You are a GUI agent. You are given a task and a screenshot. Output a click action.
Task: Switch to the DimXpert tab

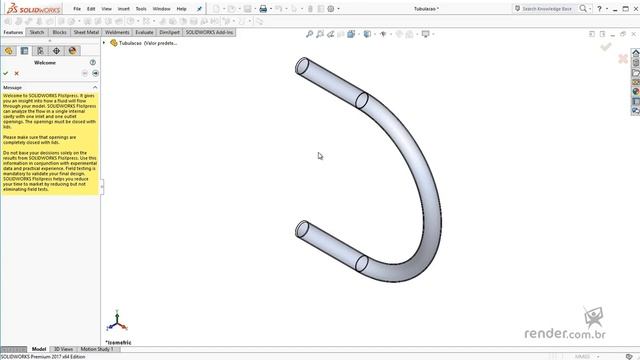[x=169, y=32]
